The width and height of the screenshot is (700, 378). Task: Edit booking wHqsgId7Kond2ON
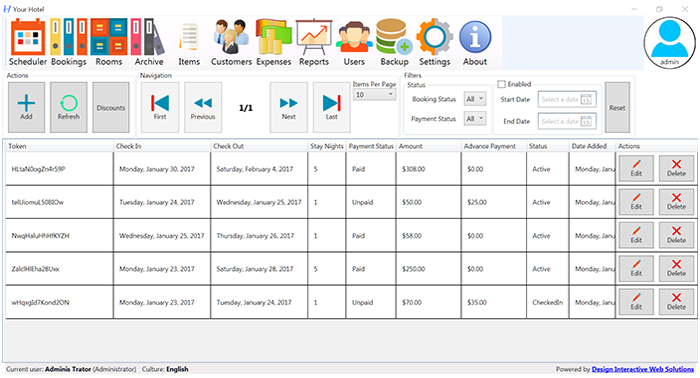point(636,302)
